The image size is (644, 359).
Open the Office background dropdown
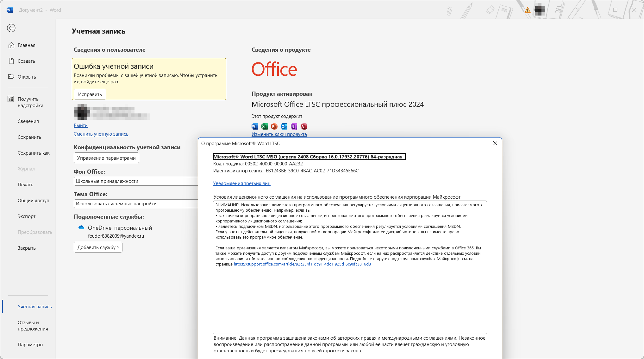tap(136, 181)
